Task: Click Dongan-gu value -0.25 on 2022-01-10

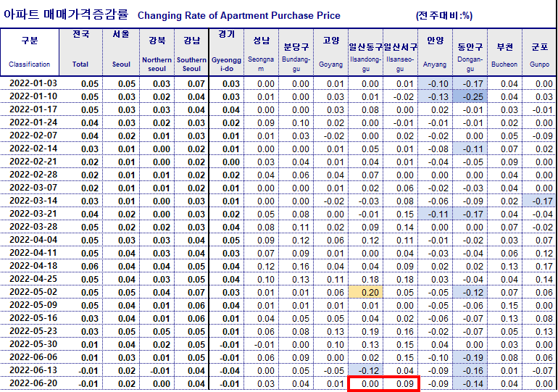Action: click(x=470, y=96)
